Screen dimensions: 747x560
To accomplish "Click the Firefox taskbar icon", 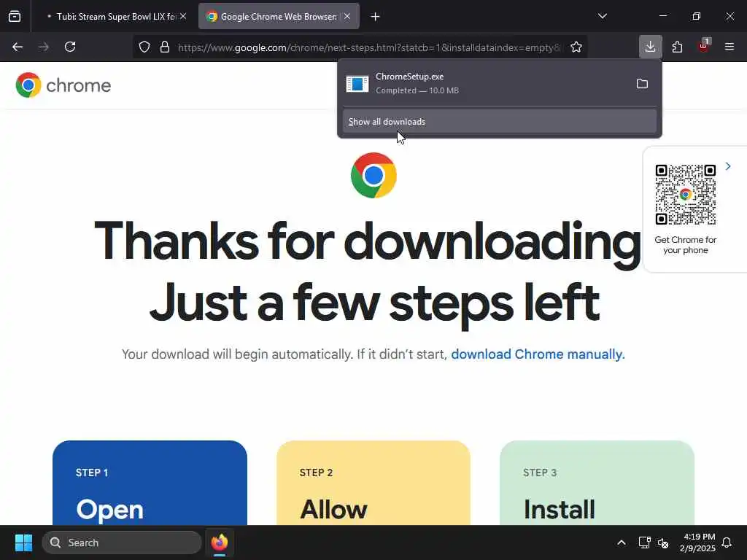I will [x=219, y=542].
